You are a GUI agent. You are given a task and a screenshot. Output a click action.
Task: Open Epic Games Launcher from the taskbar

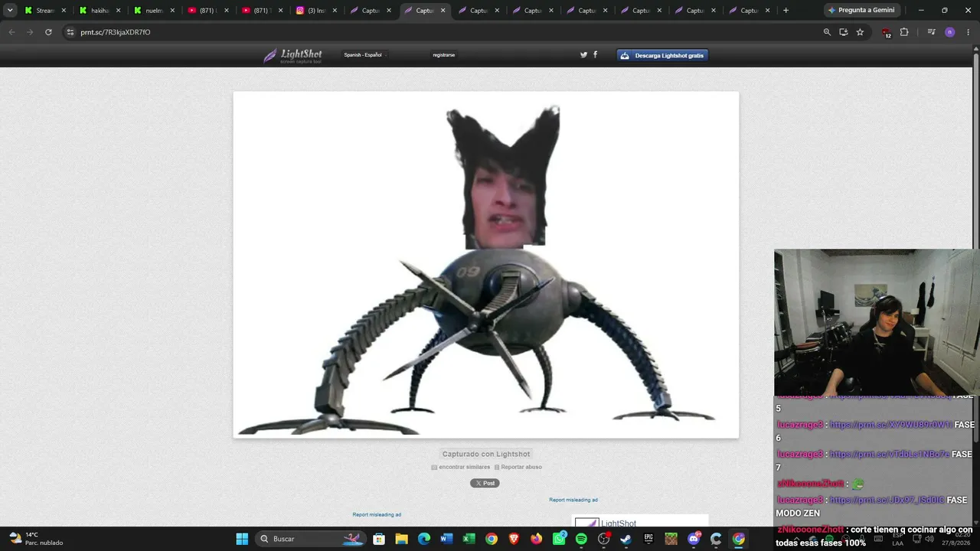tap(648, 539)
